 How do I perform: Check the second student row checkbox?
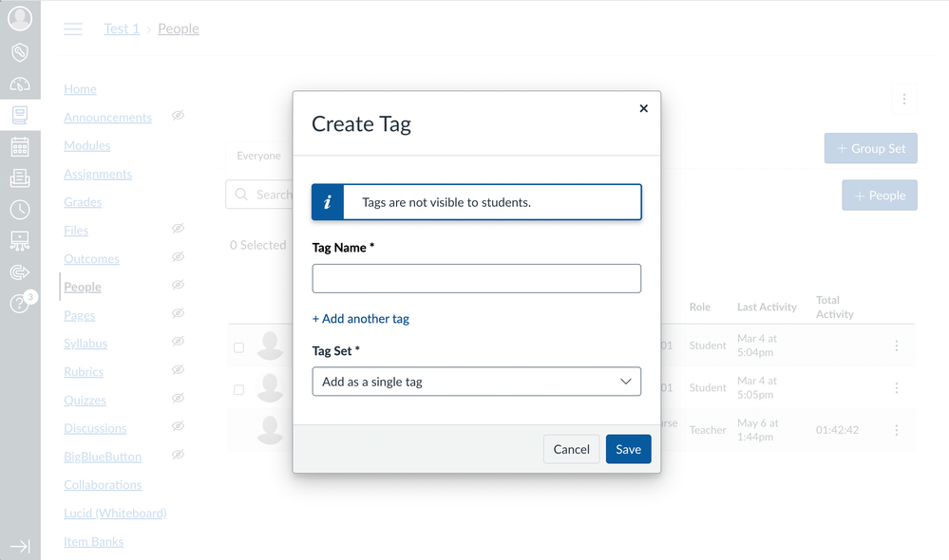tap(239, 390)
